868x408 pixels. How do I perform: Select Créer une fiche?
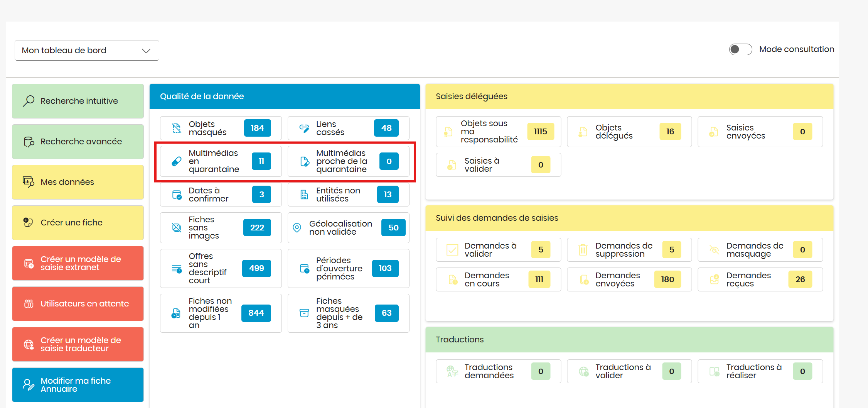[78, 223]
